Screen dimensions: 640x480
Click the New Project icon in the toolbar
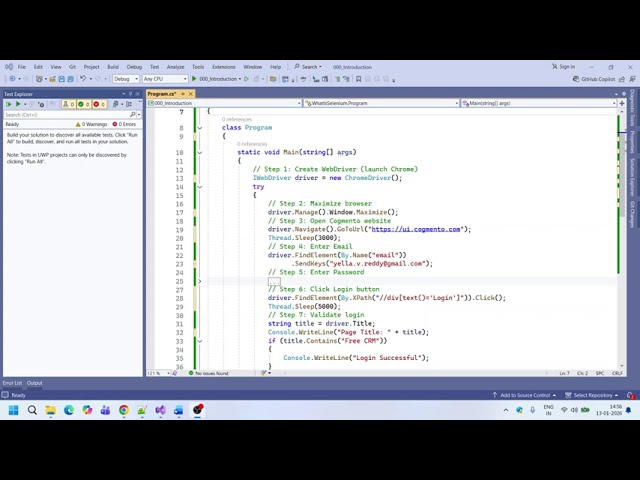tap(39, 79)
